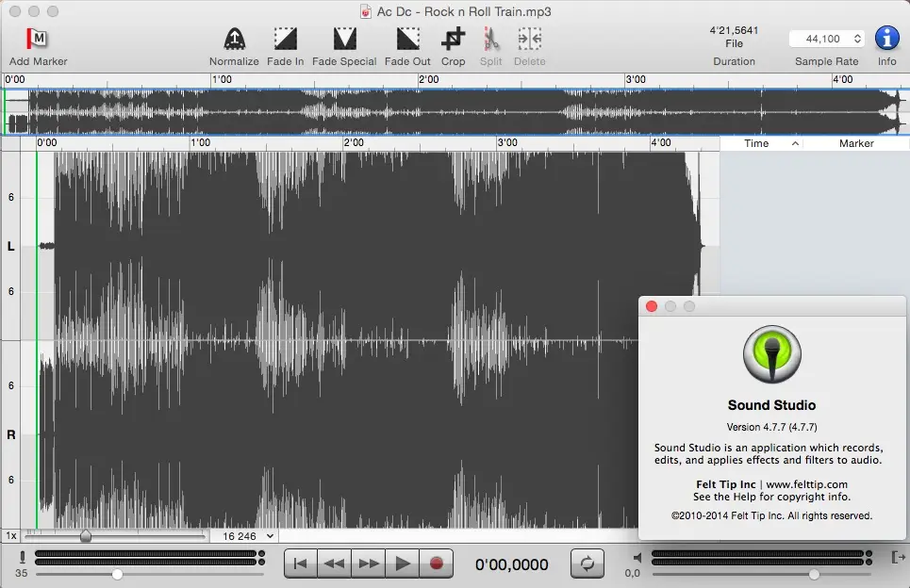Click the 1'00 mark on overview ruler
This screenshot has height=588, width=910.
coord(221,79)
